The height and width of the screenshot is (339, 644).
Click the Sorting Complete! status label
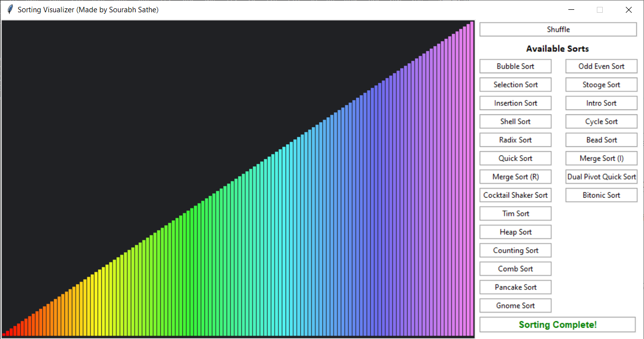(x=558, y=324)
